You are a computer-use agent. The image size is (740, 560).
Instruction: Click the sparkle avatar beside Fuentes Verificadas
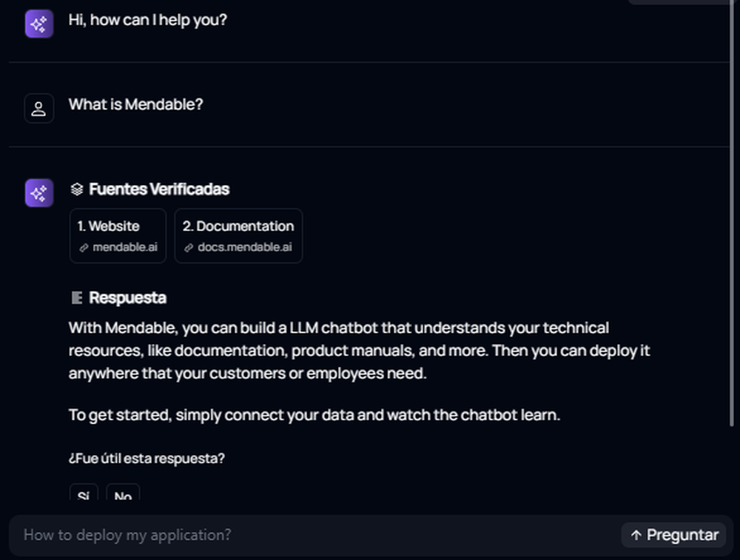(x=38, y=192)
